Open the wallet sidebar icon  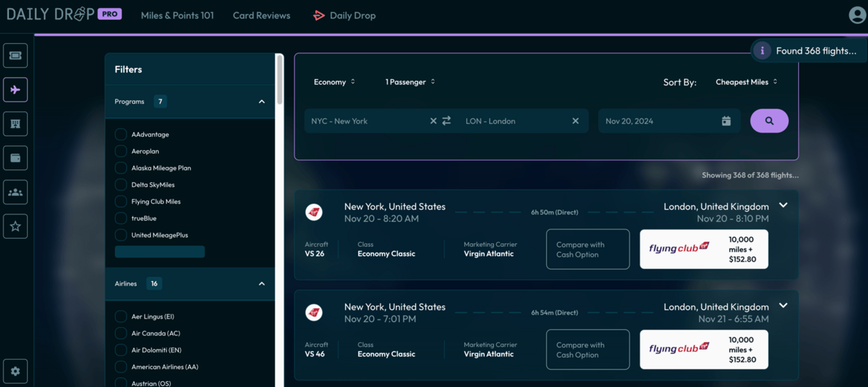point(15,158)
